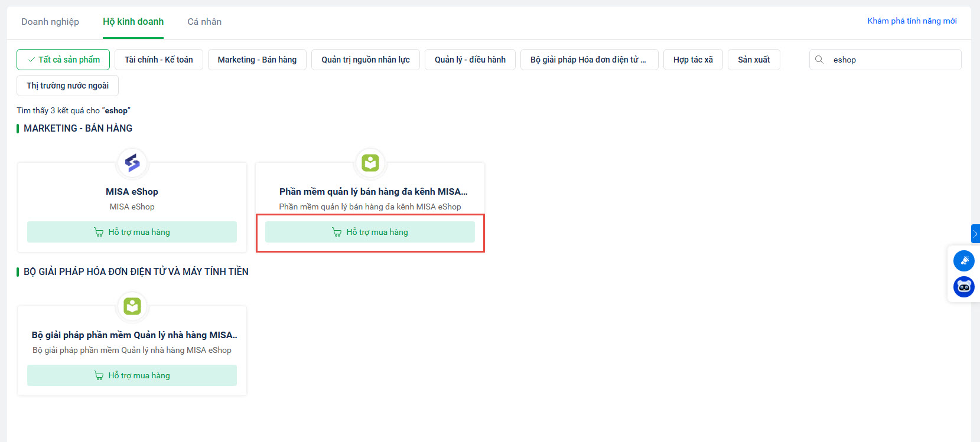Image resolution: width=980 pixels, height=442 pixels.
Task: Open the chatbot assistant robot icon
Action: pyautogui.click(x=964, y=287)
